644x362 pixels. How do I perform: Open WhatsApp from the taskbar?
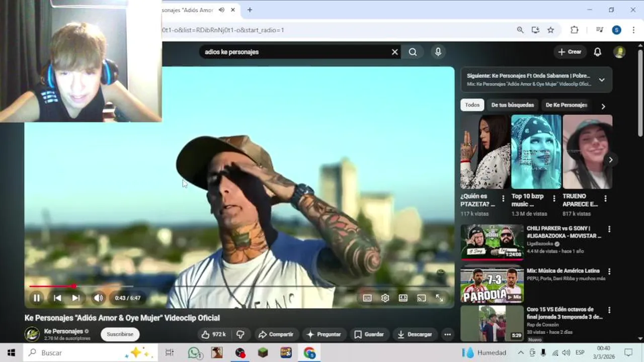(195, 353)
